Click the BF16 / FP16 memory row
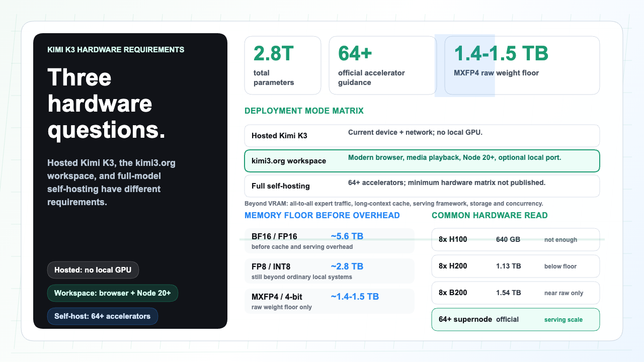Viewport: 644px width, 362px height. [330, 241]
